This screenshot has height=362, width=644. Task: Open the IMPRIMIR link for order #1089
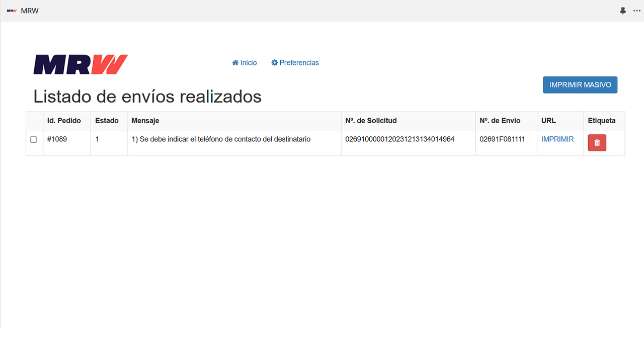click(557, 139)
